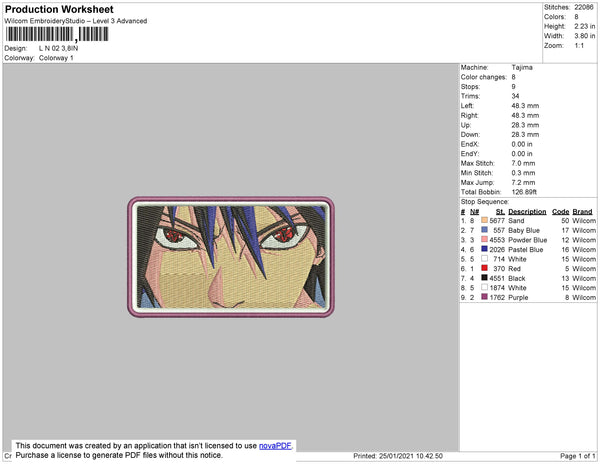Click the Stitches value 22086
This screenshot has height=464, width=600.
pyautogui.click(x=584, y=7)
